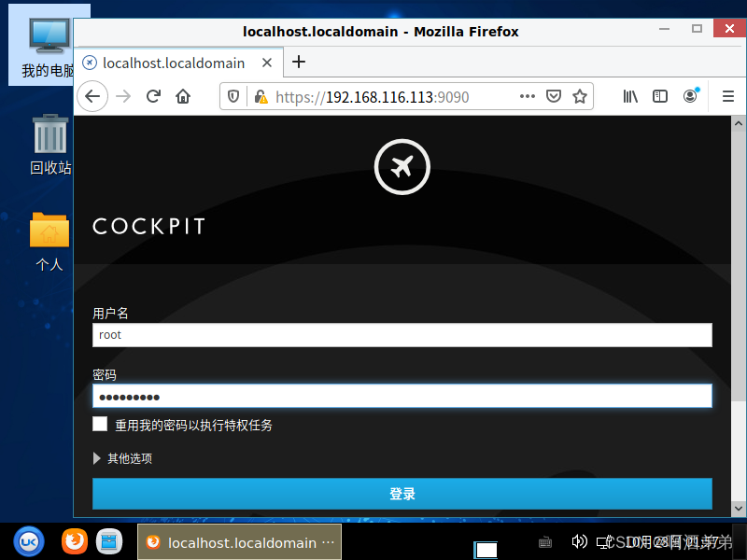Image resolution: width=747 pixels, height=560 pixels.
Task: Open a new browser tab
Action: [299, 62]
